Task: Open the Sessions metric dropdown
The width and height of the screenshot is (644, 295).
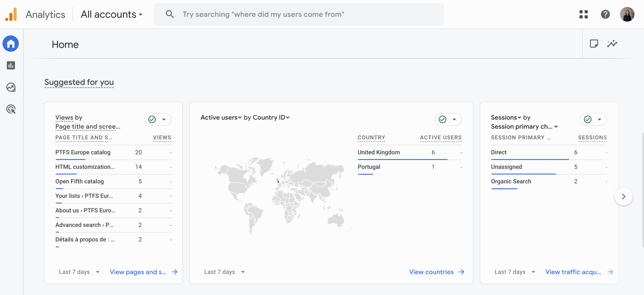Action: click(506, 117)
